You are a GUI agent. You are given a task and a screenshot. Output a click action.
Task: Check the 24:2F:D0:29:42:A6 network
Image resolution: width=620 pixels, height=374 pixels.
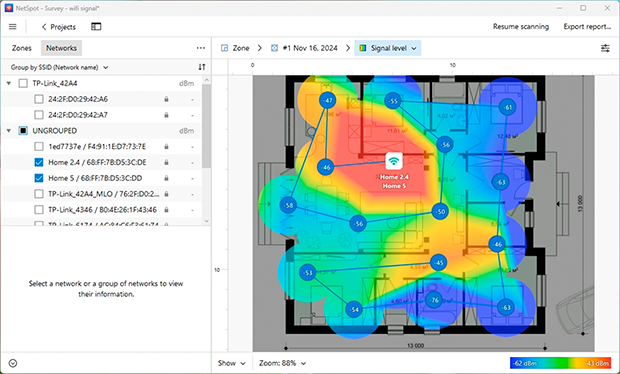(x=39, y=99)
